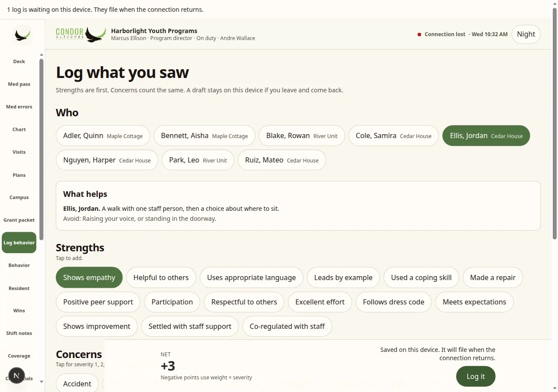This screenshot has height=392, width=558.
Task: Remove the Shows empathy strength
Action: [x=89, y=277]
